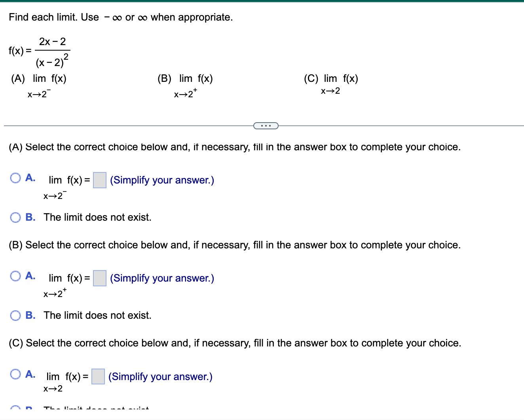Click the limit expression under choice A part (A)
524x420 pixels.
(x=65, y=186)
